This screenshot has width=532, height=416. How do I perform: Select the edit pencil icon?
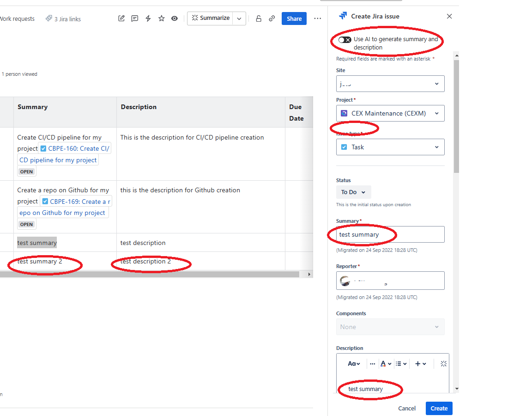pos(121,18)
